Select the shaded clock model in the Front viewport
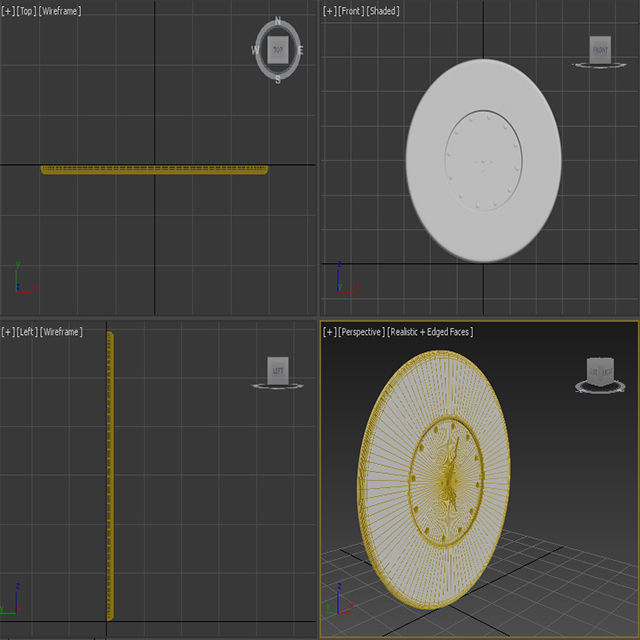 [x=484, y=160]
